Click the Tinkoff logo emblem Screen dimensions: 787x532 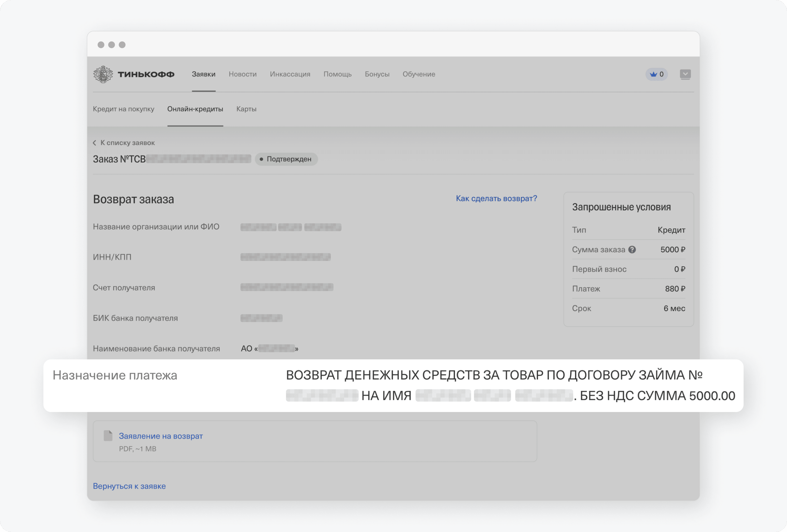click(103, 74)
